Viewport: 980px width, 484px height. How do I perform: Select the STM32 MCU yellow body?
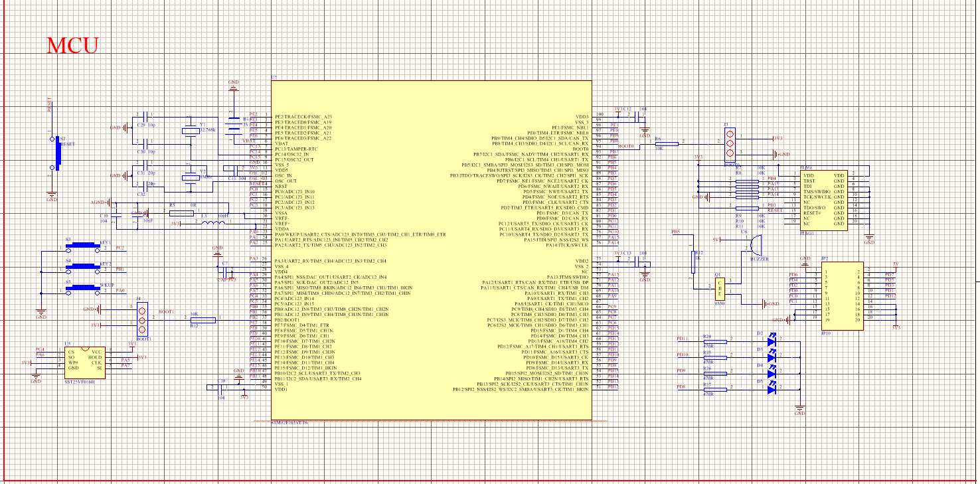click(432, 250)
